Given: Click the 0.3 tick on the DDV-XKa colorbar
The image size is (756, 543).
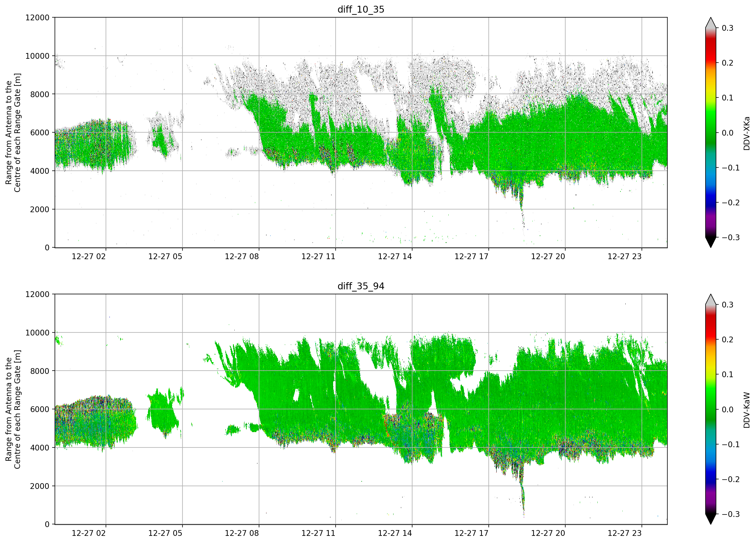Looking at the screenshot, I should 728,28.
